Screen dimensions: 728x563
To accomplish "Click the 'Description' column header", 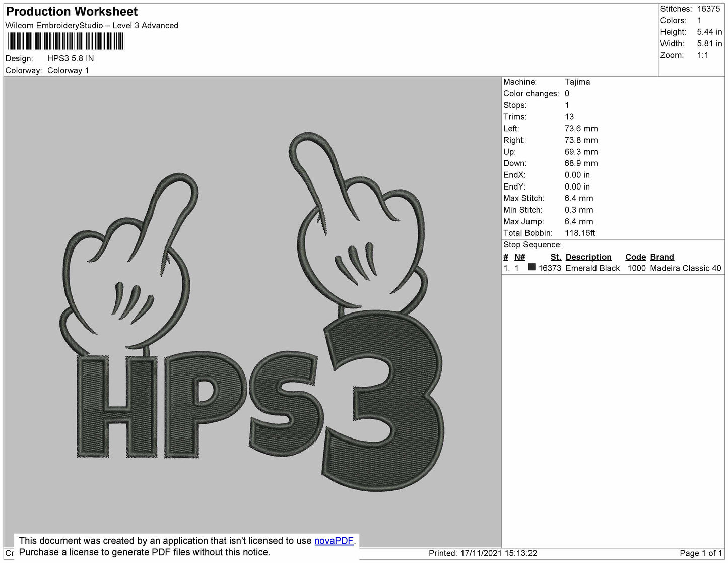I will click(x=588, y=257).
